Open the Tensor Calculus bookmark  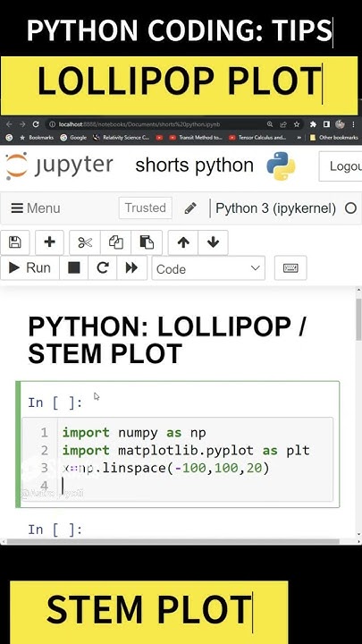257,138
